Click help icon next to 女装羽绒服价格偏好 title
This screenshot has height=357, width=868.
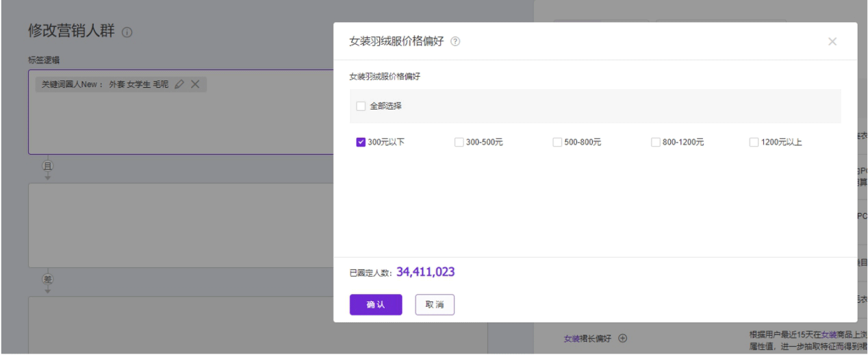coord(456,42)
